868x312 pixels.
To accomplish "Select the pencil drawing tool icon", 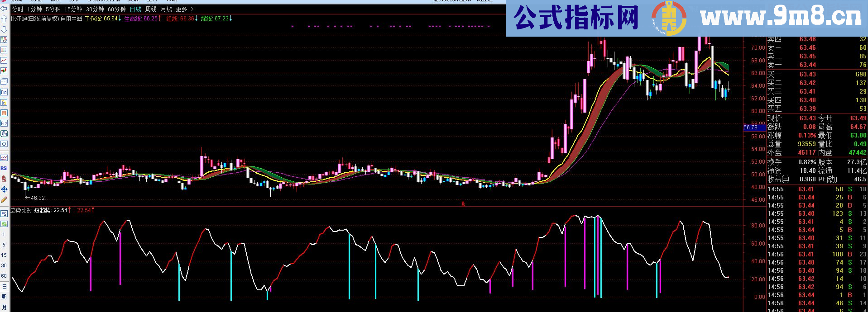I will pyautogui.click(x=4, y=199).
